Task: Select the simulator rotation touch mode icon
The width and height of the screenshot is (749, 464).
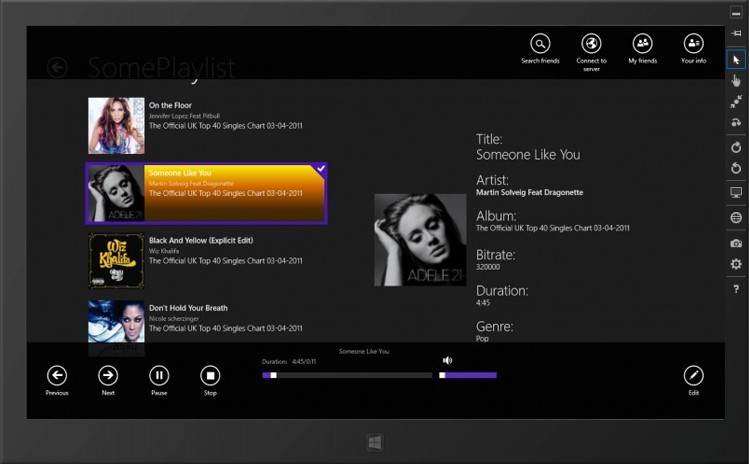Action: 736,122
